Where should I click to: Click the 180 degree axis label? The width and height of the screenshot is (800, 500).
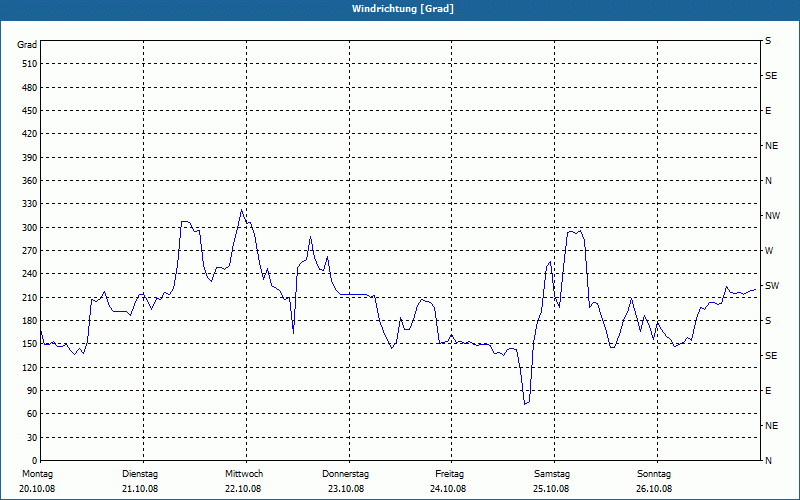(x=30, y=321)
